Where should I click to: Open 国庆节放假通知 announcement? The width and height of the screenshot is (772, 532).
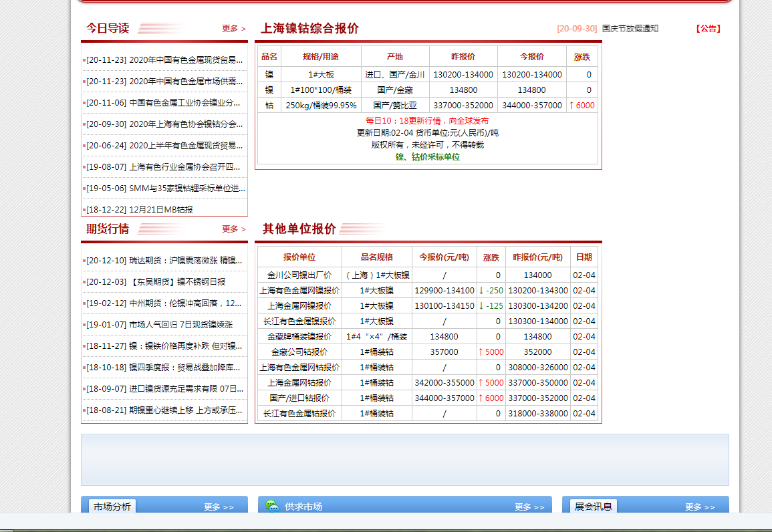point(630,29)
